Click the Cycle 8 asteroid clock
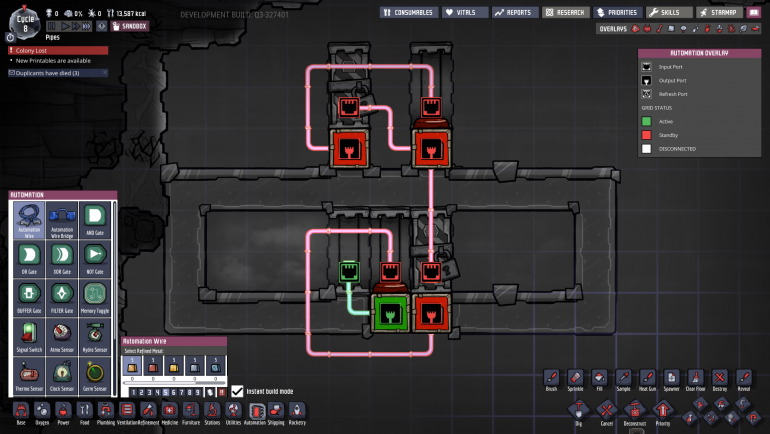This screenshot has height=434, width=770. (x=25, y=24)
